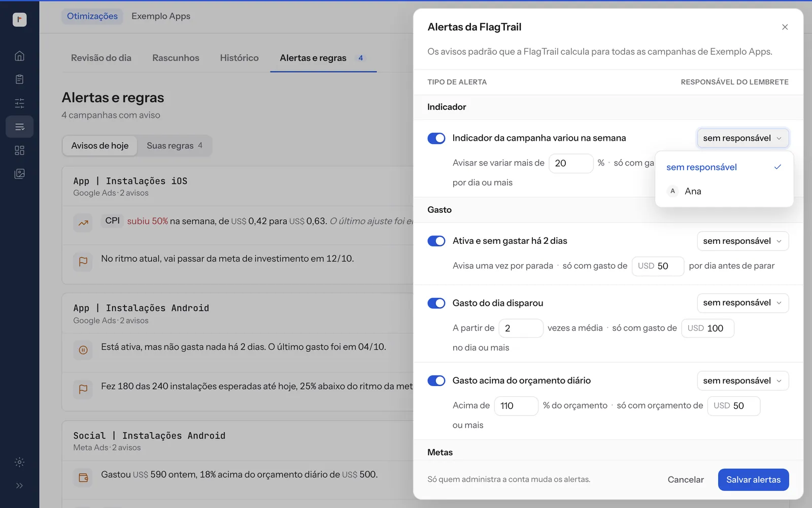
Task: Open Otimizações in top navigation
Action: [x=92, y=16]
